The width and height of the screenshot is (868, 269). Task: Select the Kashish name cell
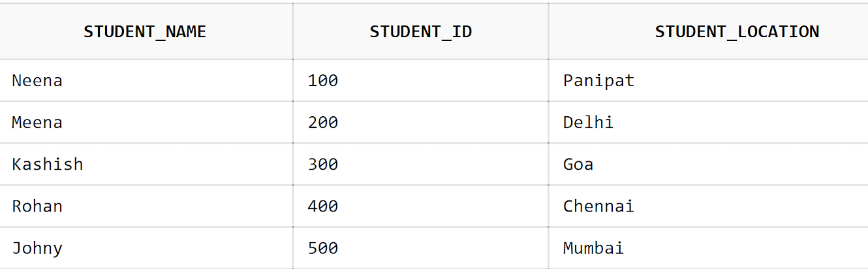tap(146, 164)
